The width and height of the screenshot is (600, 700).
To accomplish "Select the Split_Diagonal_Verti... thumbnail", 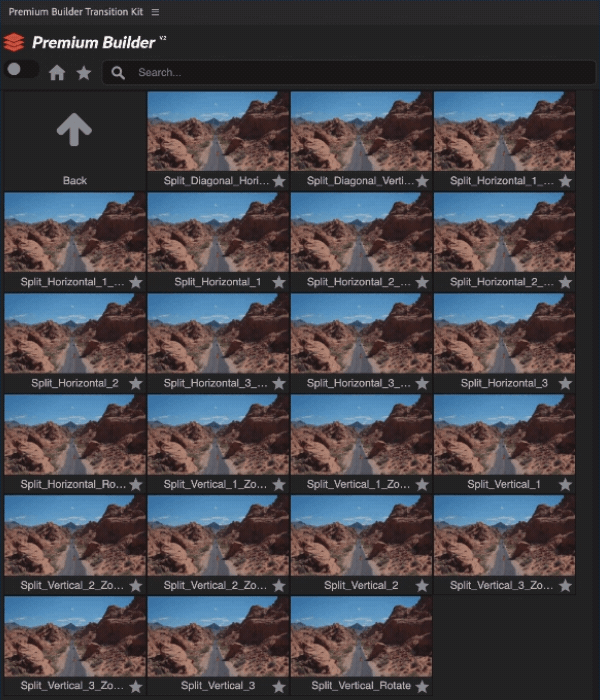I will (362, 131).
